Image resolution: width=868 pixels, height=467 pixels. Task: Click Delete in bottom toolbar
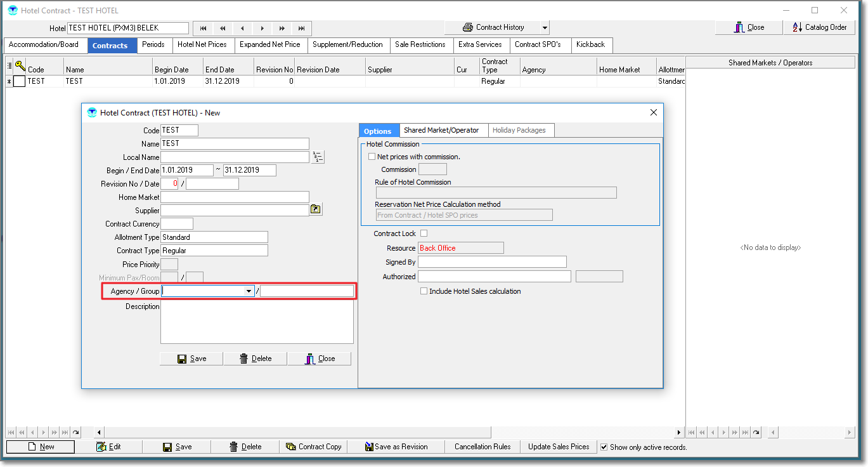[245, 447]
